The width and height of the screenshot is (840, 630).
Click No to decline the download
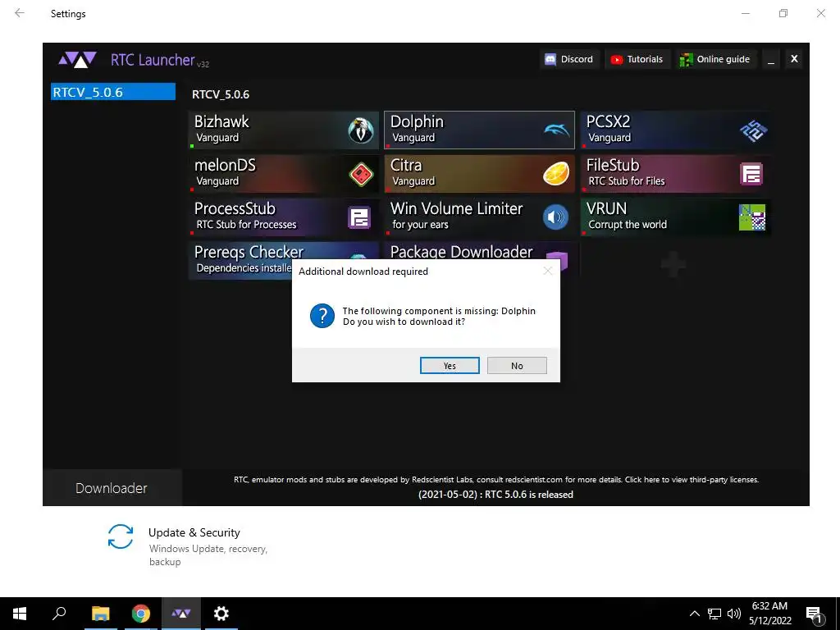tap(517, 365)
